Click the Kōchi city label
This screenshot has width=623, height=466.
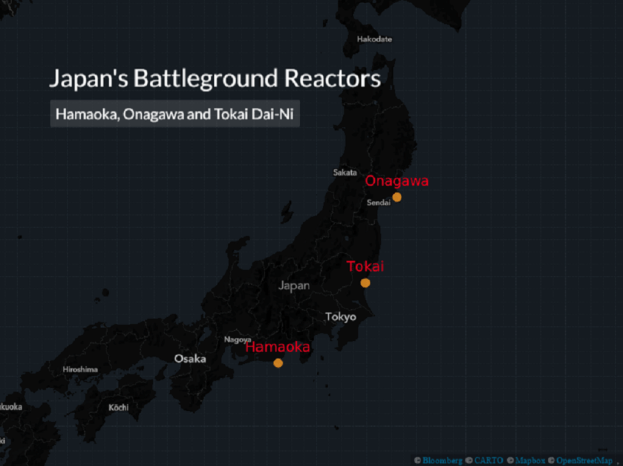coord(118,407)
